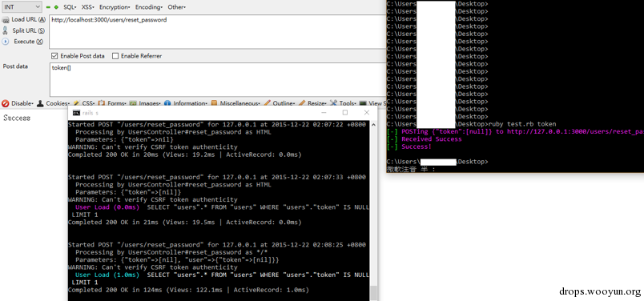Click the Images picture icon
Viewport: 644px width, 301px height.
133,102
